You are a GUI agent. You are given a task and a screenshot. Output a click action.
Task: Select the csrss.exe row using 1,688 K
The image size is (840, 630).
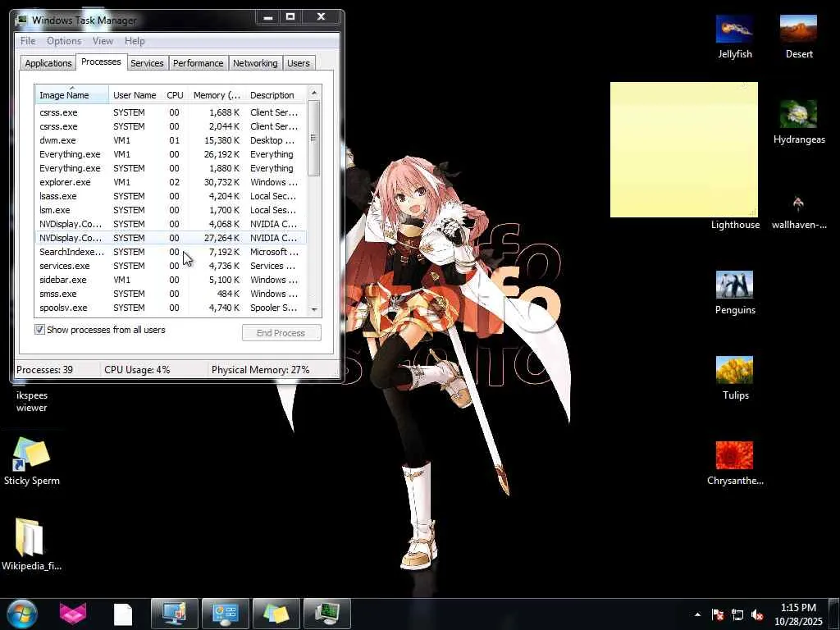(171, 112)
